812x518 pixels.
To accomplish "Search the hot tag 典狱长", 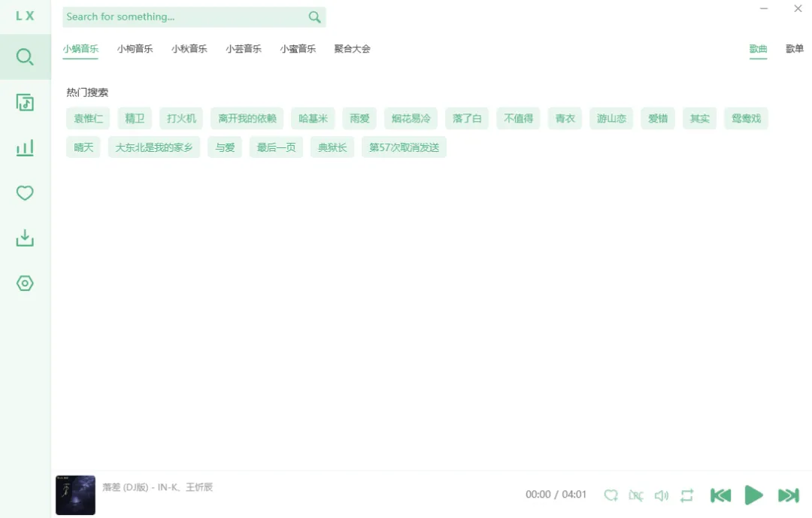I will pyautogui.click(x=332, y=147).
